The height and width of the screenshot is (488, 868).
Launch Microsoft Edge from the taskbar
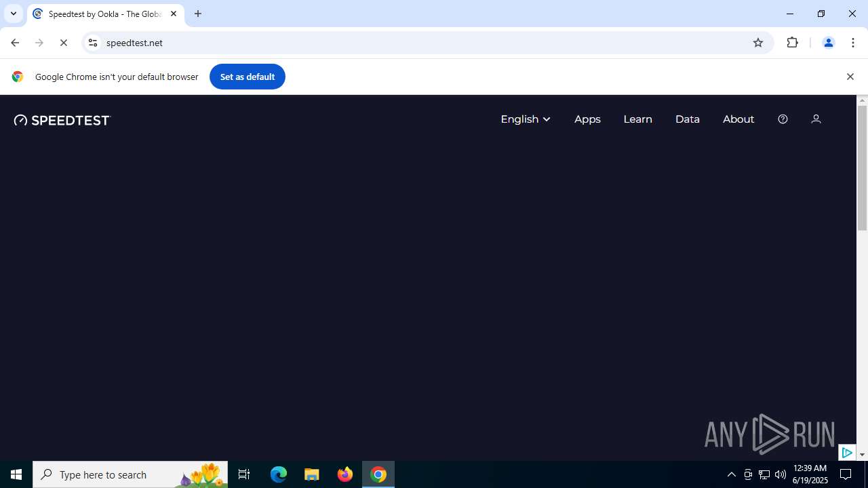tap(279, 474)
